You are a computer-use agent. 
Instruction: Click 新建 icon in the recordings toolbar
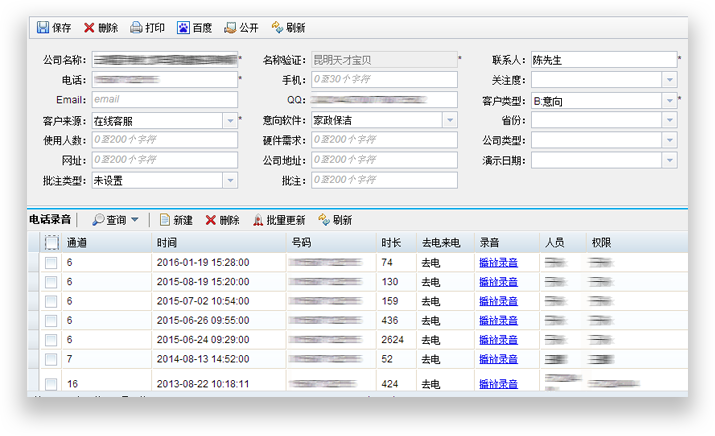point(165,220)
